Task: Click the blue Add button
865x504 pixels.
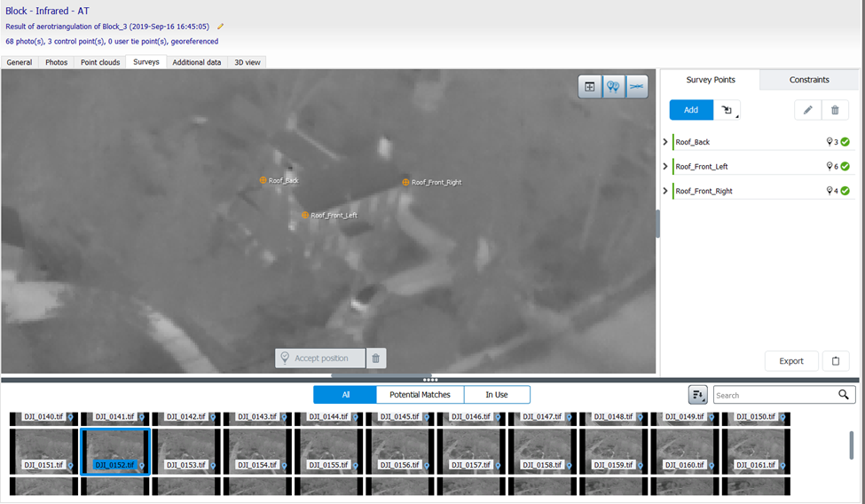Action: [x=691, y=110]
